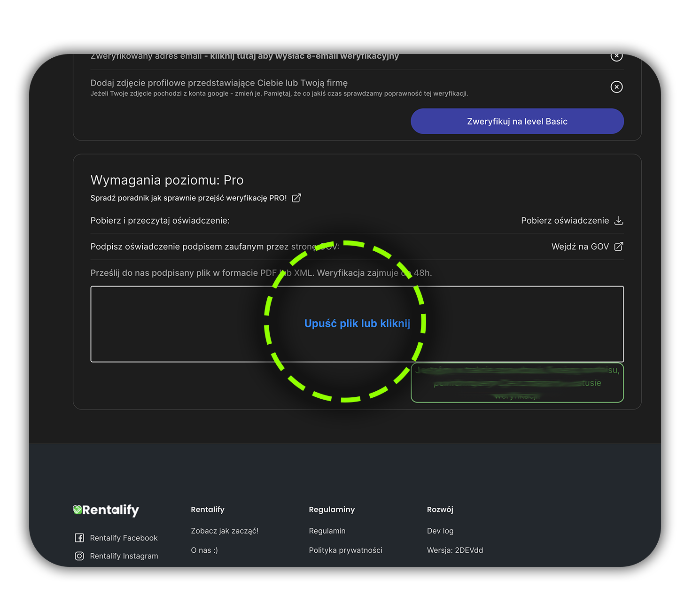
Task: Click the external link icon next to PRO guide
Action: point(296,198)
